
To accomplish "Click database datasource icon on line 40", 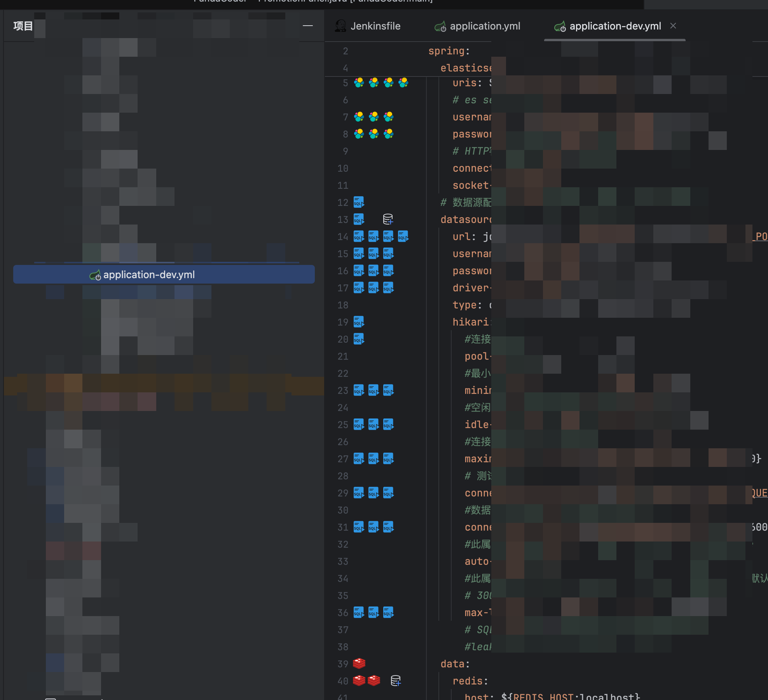I will click(x=396, y=681).
